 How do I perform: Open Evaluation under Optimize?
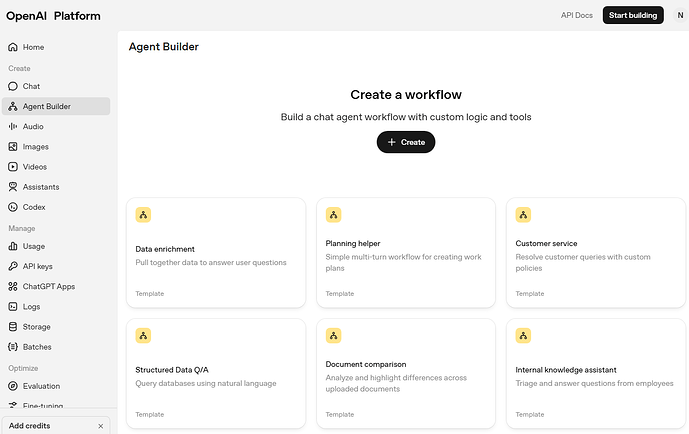[56, 386]
